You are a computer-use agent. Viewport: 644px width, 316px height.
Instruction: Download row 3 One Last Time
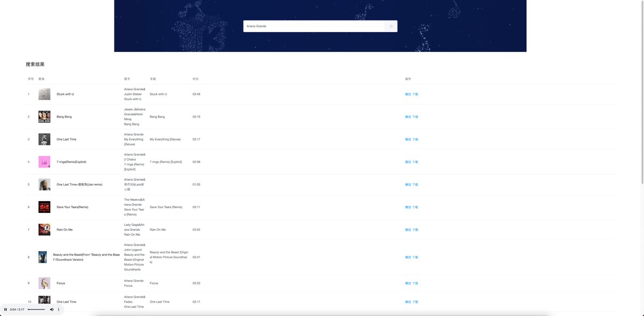[x=415, y=139]
